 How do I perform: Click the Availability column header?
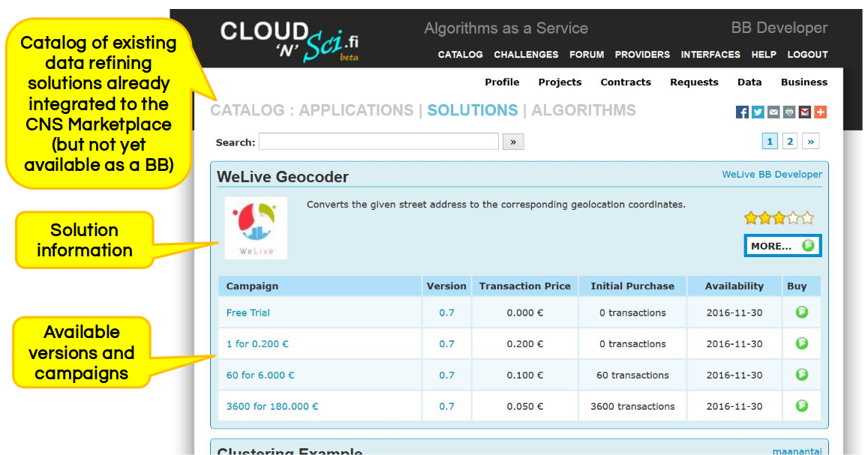tap(734, 286)
